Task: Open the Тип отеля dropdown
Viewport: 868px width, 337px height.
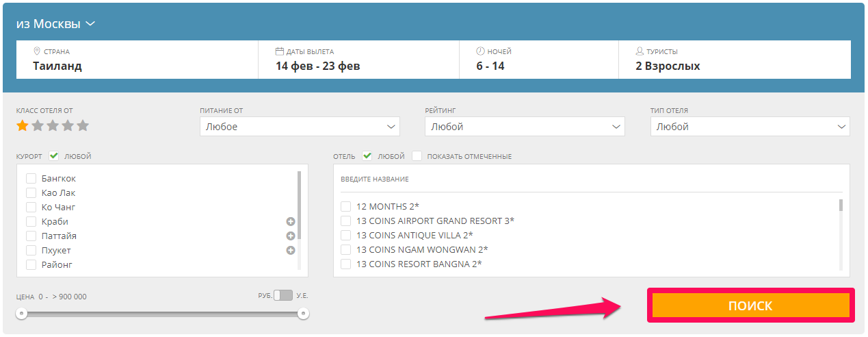Action: (750, 127)
